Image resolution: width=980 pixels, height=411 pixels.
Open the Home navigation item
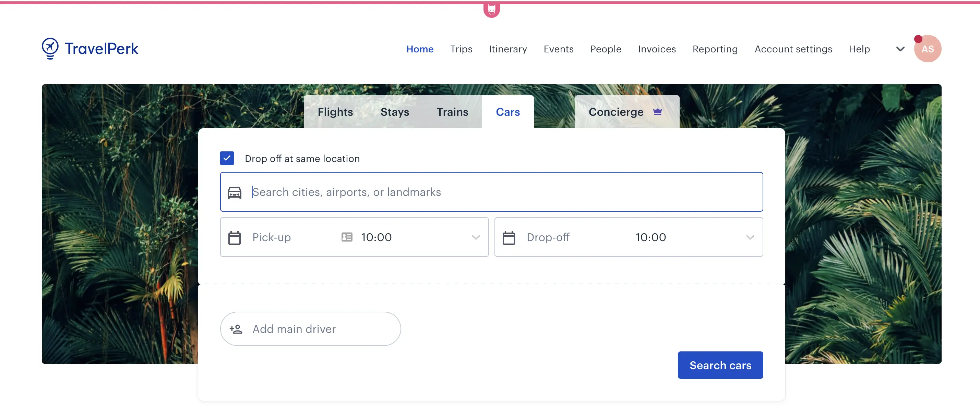tap(420, 49)
